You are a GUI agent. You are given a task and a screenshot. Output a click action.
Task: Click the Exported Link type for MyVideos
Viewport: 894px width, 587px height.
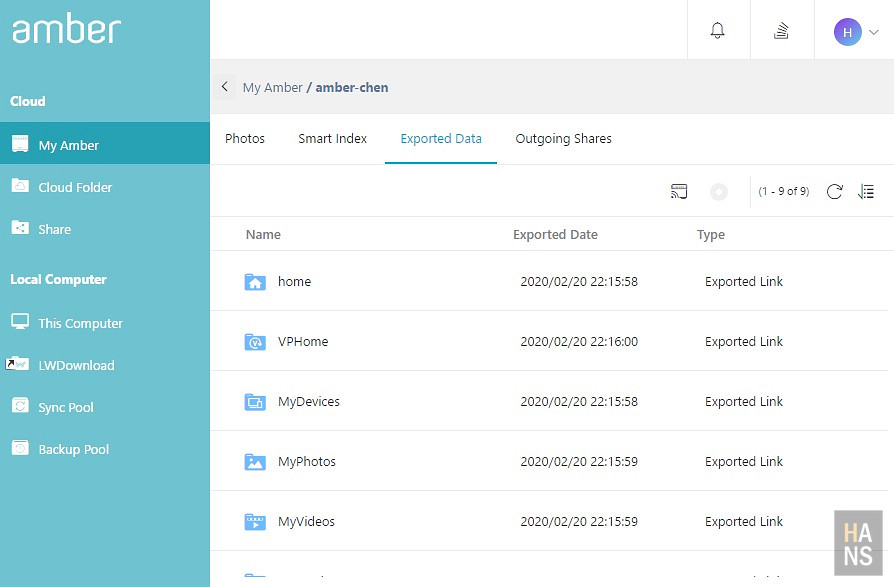pos(743,521)
